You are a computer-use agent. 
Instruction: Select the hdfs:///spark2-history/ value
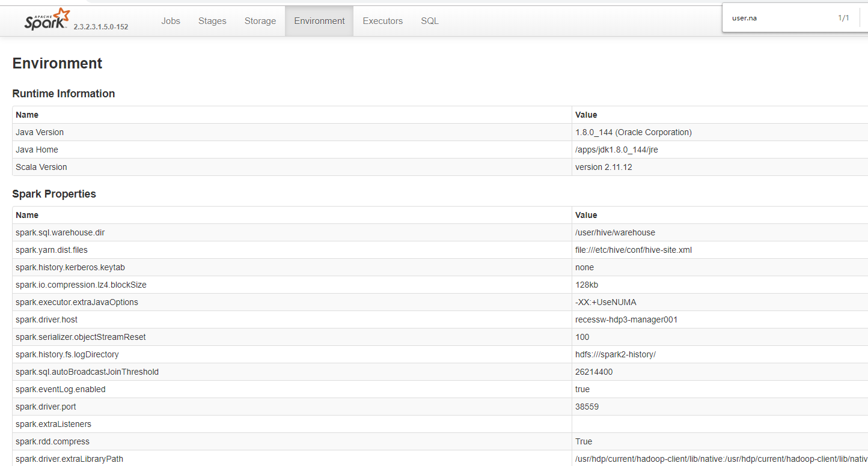tap(616, 354)
